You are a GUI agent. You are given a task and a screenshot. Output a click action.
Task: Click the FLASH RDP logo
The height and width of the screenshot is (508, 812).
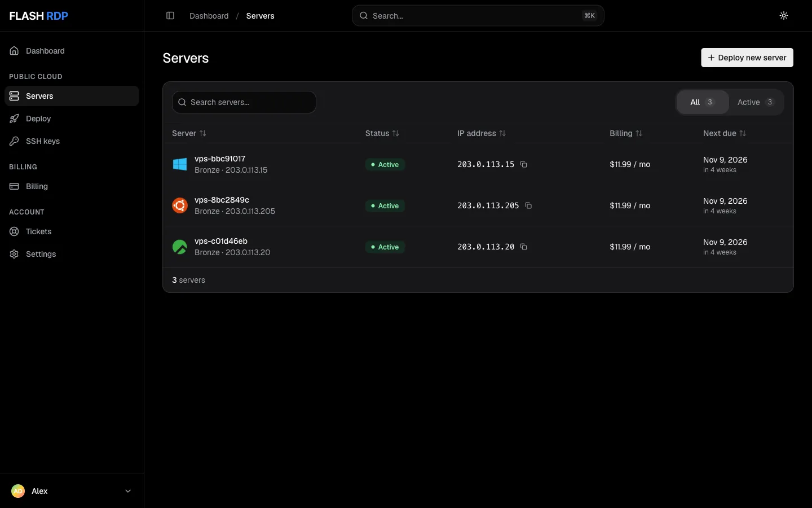tap(39, 16)
